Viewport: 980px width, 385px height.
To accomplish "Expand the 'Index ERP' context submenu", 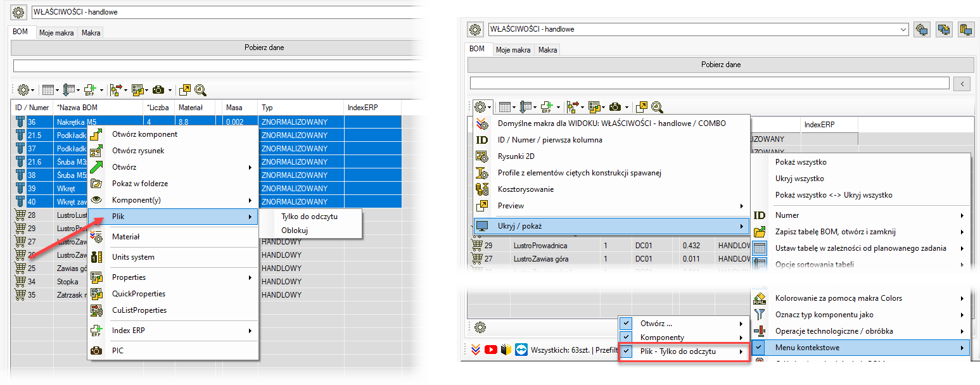I will coord(172,331).
